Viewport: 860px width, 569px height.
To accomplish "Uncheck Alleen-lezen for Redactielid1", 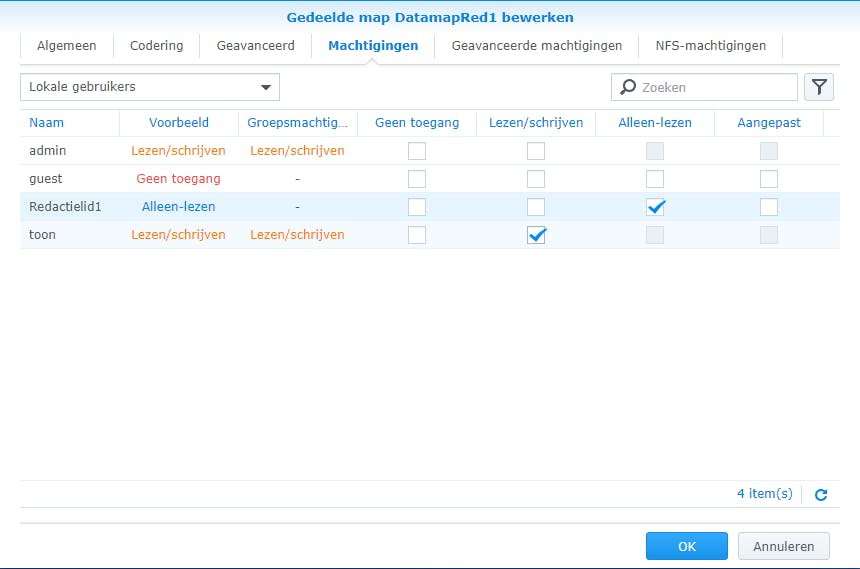I will tap(655, 207).
